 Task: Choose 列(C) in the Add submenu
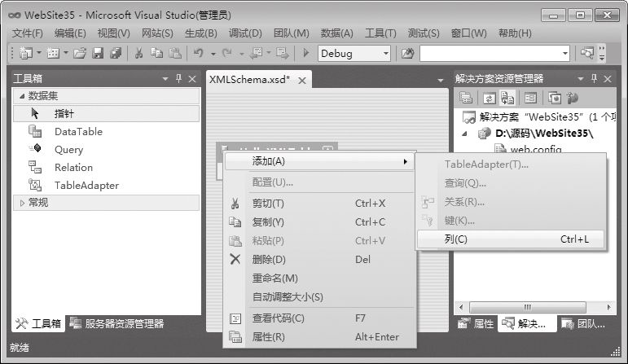point(511,239)
